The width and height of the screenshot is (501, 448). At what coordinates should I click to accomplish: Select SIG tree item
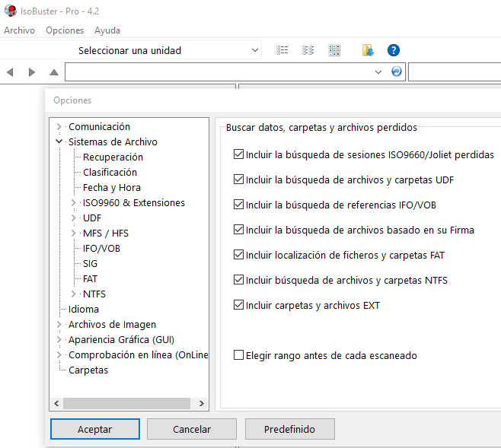(x=90, y=264)
